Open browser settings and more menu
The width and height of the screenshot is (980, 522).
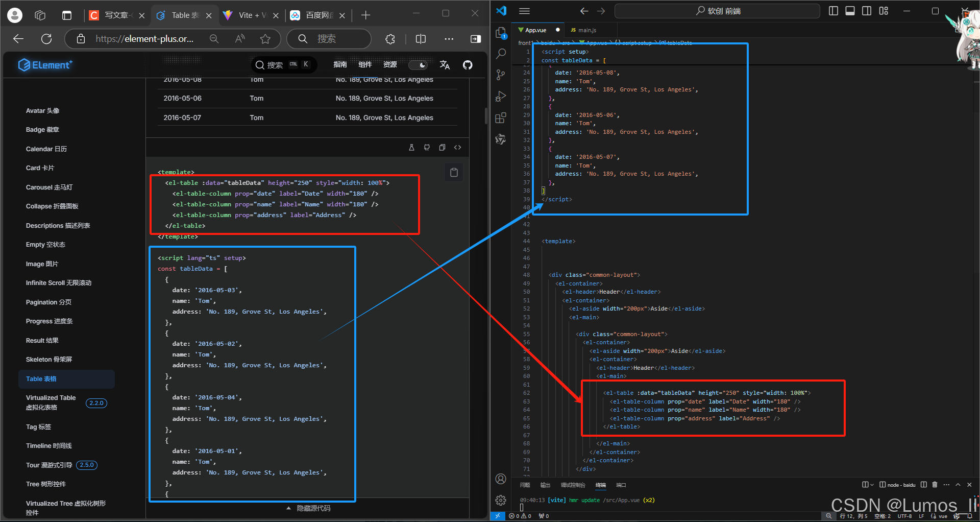pyautogui.click(x=449, y=39)
